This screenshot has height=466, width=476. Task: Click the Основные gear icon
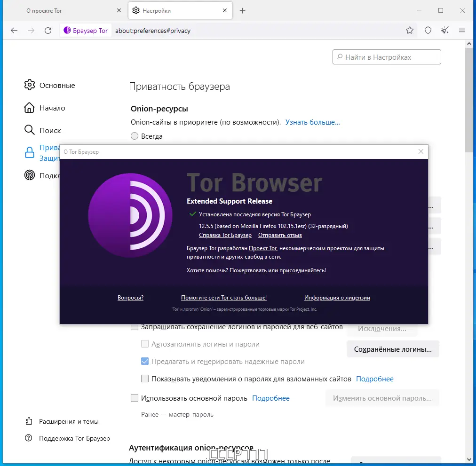30,85
